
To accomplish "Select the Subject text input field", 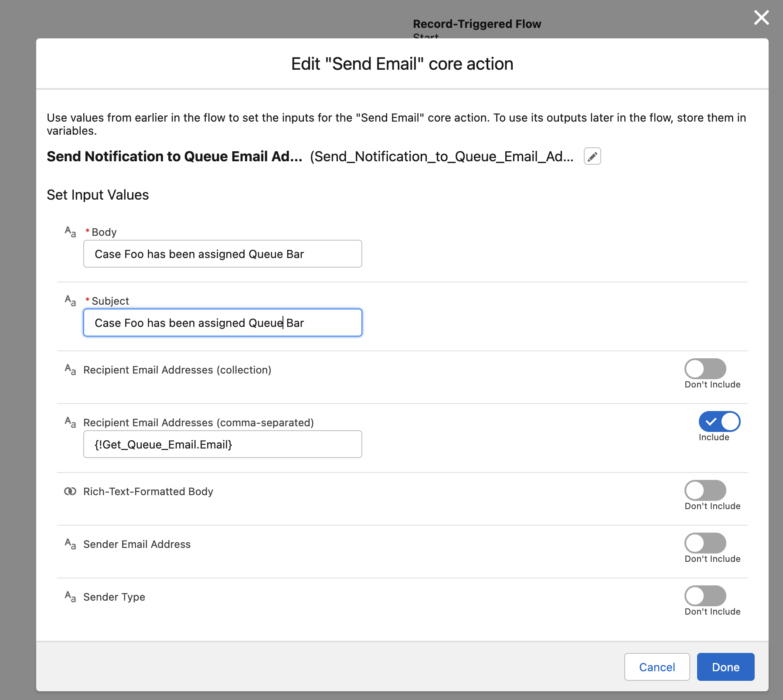I will coord(222,323).
